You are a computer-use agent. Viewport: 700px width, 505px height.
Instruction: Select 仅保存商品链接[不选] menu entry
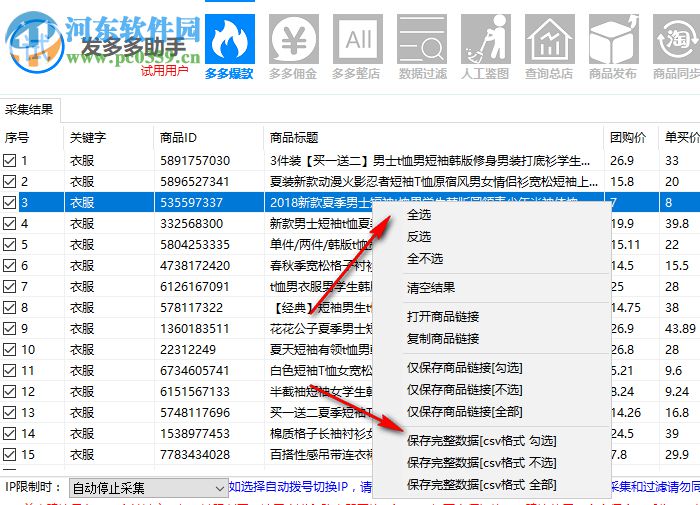[x=464, y=389]
